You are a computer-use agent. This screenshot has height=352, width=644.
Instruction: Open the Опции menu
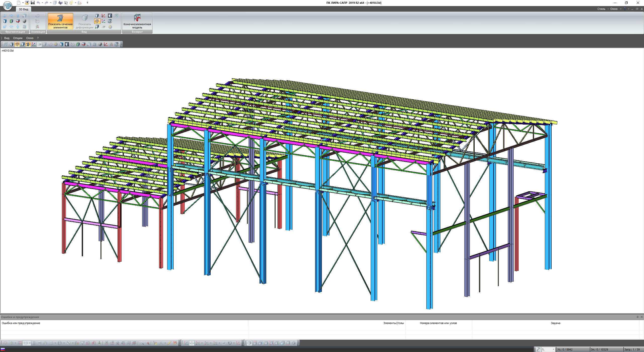[x=18, y=38]
